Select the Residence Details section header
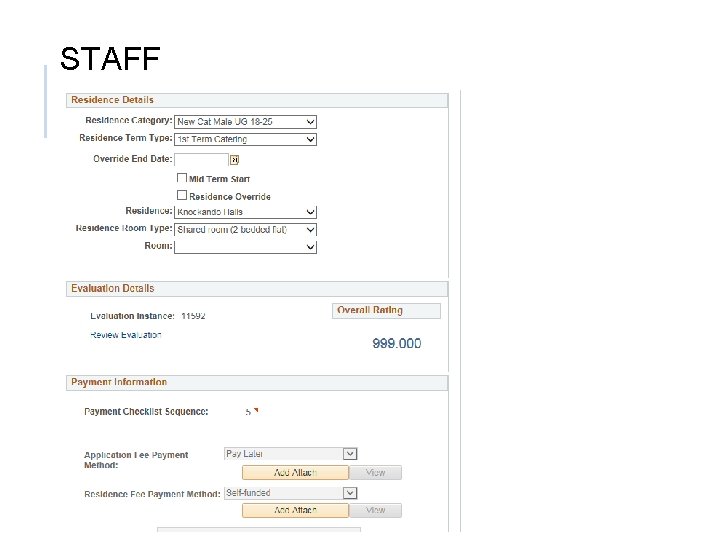 click(x=257, y=100)
